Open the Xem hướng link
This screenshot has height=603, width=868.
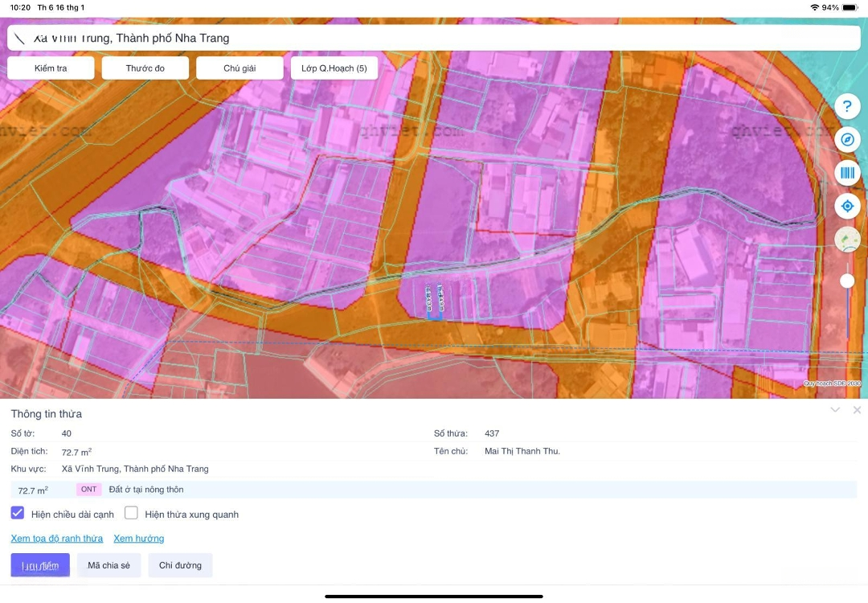point(138,539)
